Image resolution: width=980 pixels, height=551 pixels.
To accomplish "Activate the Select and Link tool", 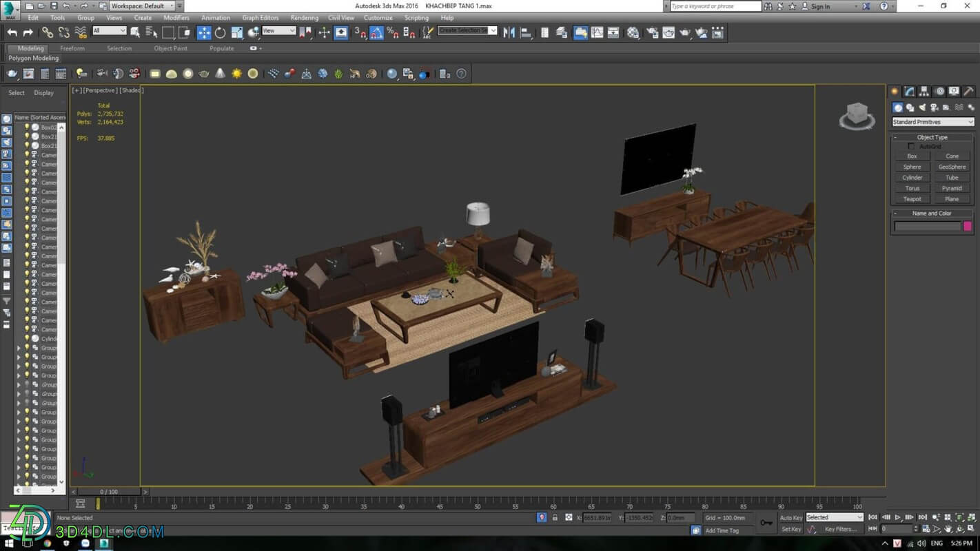I will [x=47, y=32].
